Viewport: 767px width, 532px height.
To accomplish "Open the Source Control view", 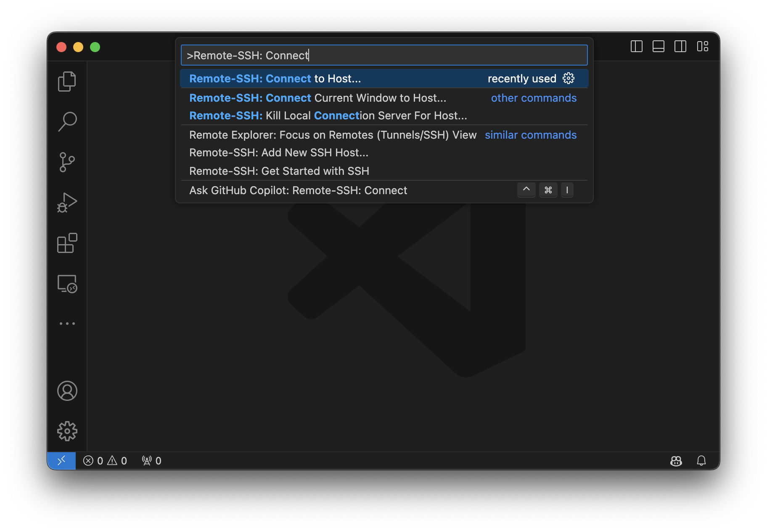I will click(x=67, y=162).
